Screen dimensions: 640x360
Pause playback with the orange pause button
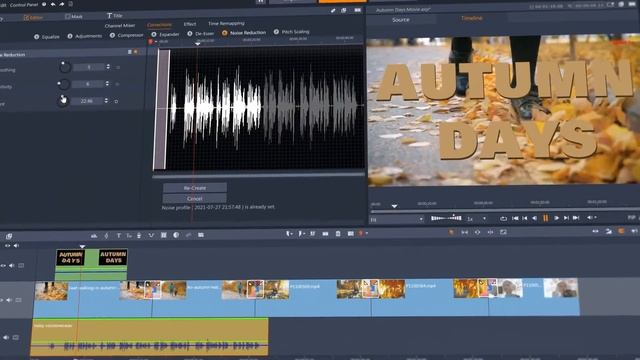pos(545,218)
